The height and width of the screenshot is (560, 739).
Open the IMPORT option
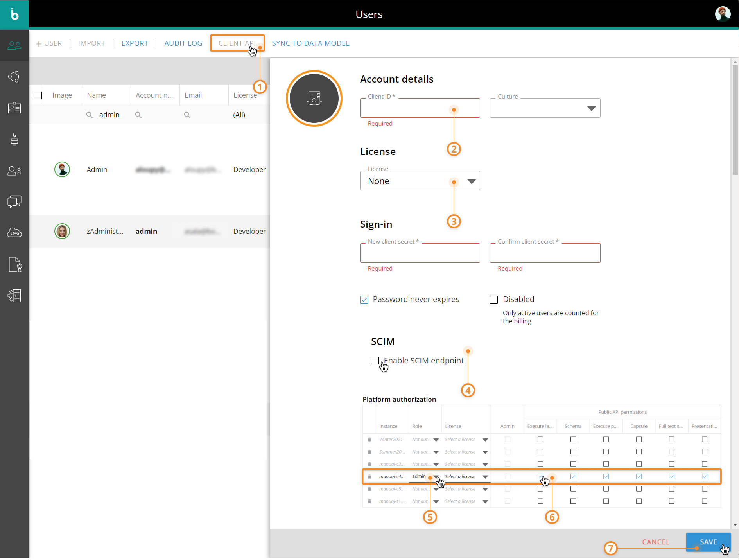pyautogui.click(x=91, y=43)
